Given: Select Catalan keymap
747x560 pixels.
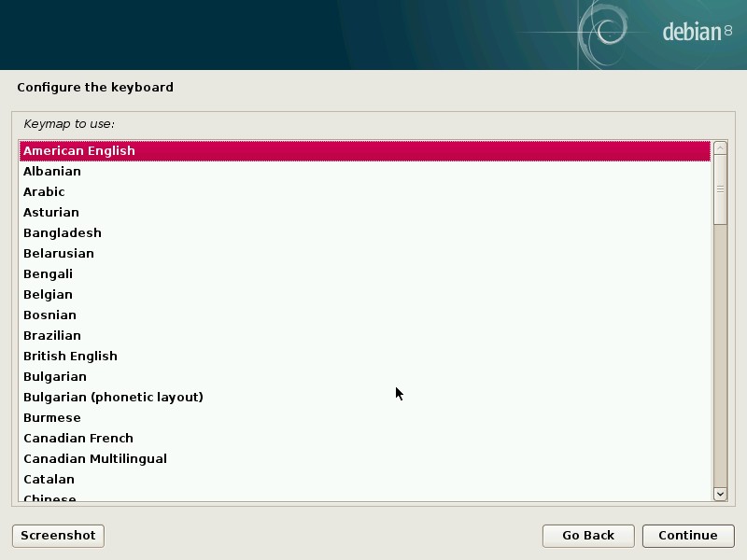Looking at the screenshot, I should coord(365,479).
